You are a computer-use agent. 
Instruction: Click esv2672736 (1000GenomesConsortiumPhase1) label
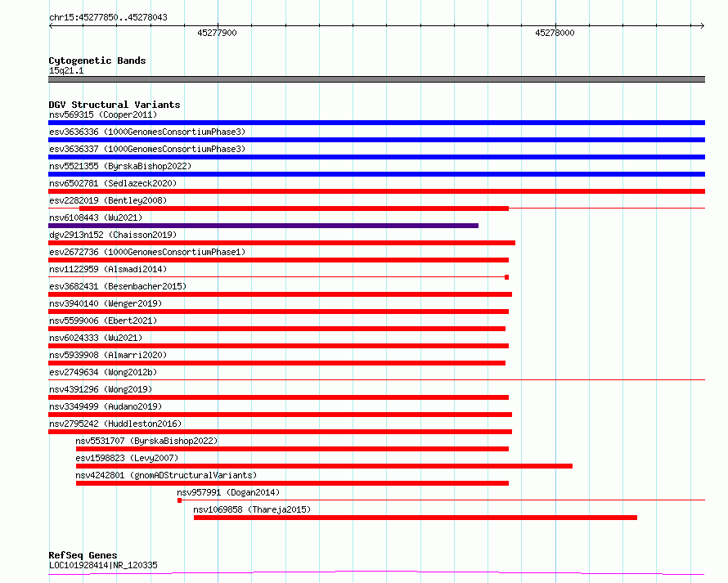tap(147, 252)
